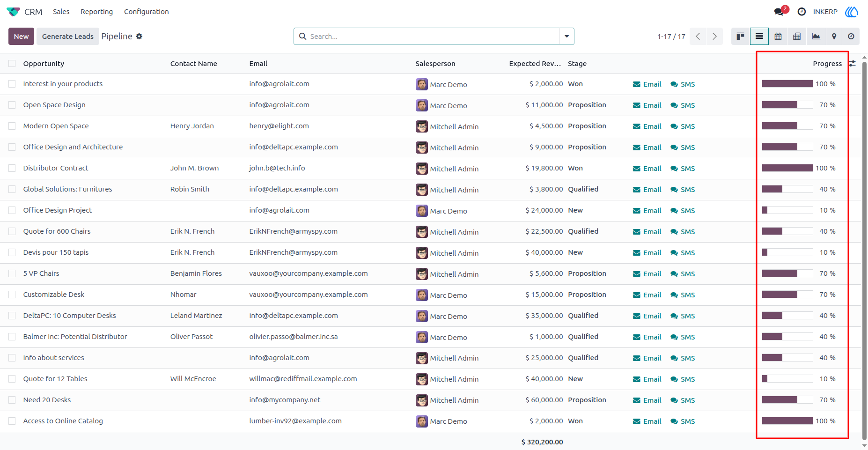Open the activities clock icon in navbar
Screen dimensions: 868x450
(802, 12)
